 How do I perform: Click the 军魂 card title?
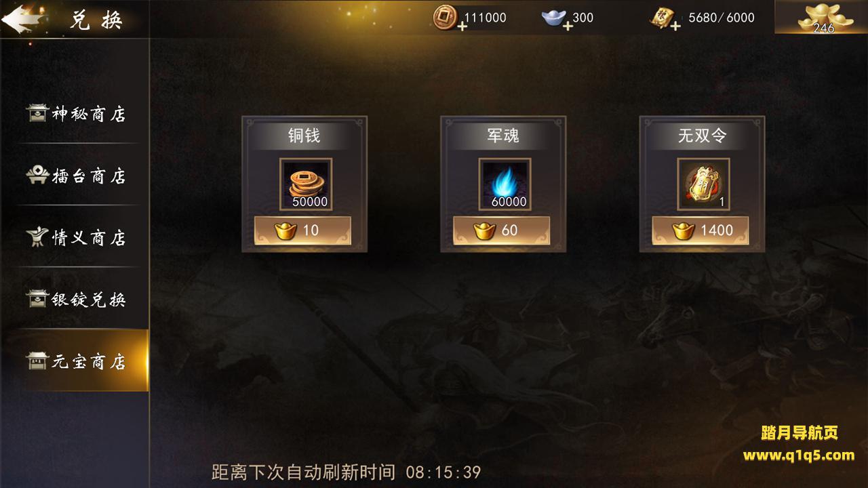502,136
